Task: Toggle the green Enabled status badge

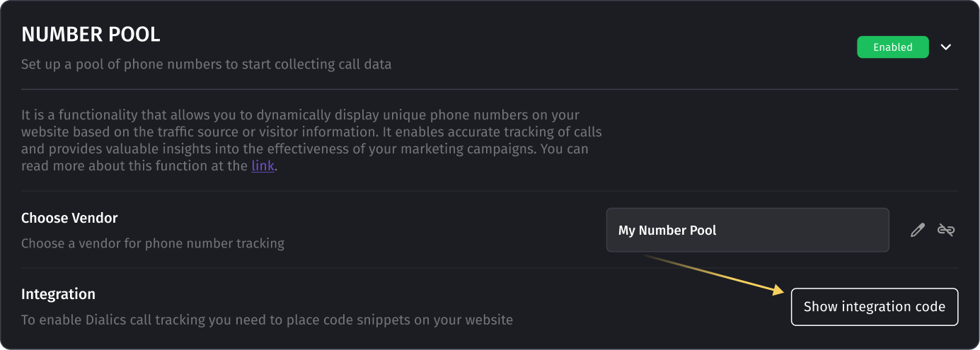Action: pyautogui.click(x=892, y=47)
